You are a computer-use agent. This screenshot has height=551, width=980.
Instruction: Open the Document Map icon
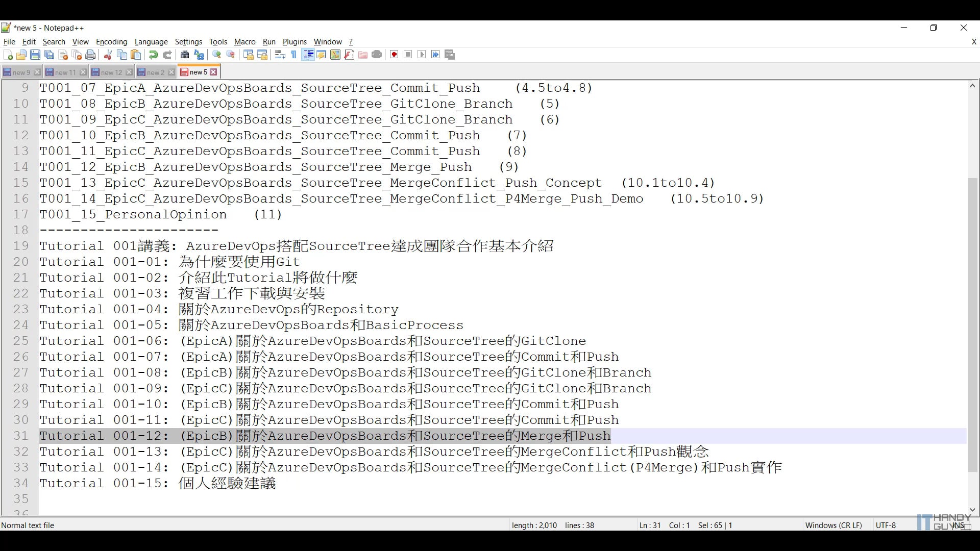click(x=335, y=55)
